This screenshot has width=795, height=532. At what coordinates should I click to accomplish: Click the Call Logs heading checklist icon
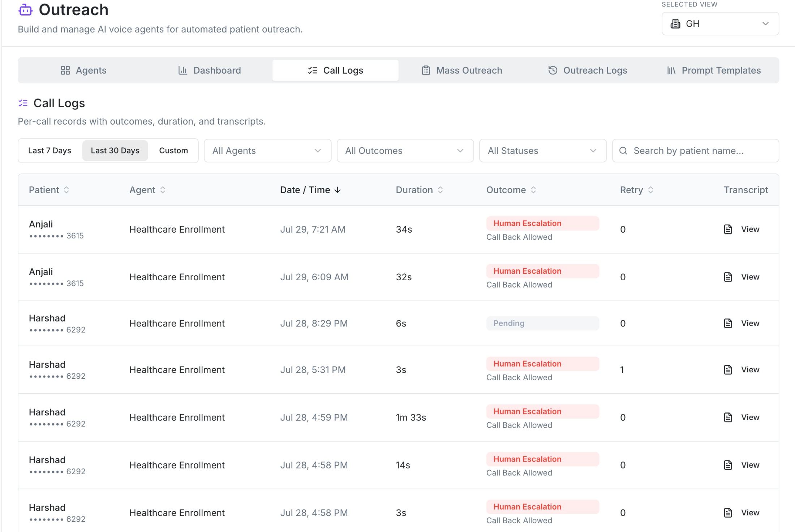(x=23, y=103)
